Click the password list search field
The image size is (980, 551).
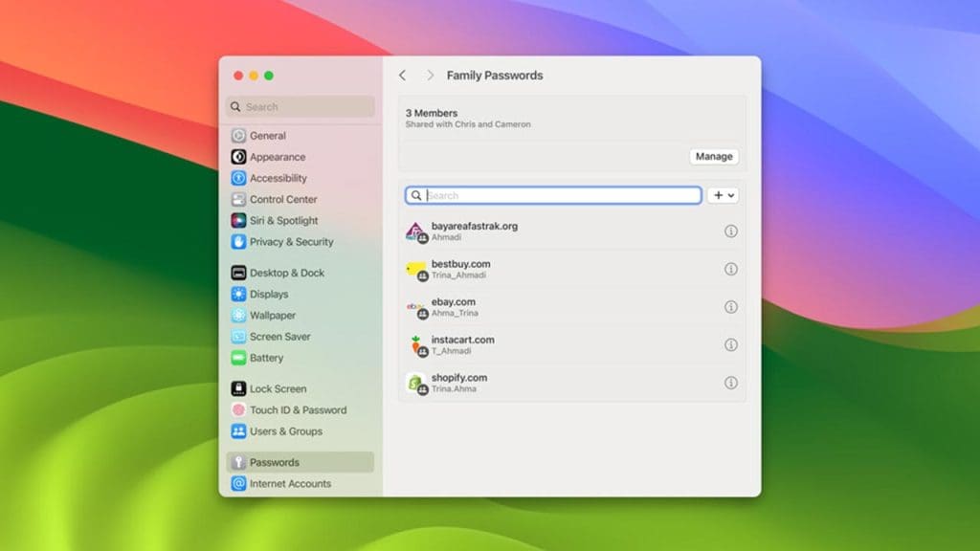[553, 195]
